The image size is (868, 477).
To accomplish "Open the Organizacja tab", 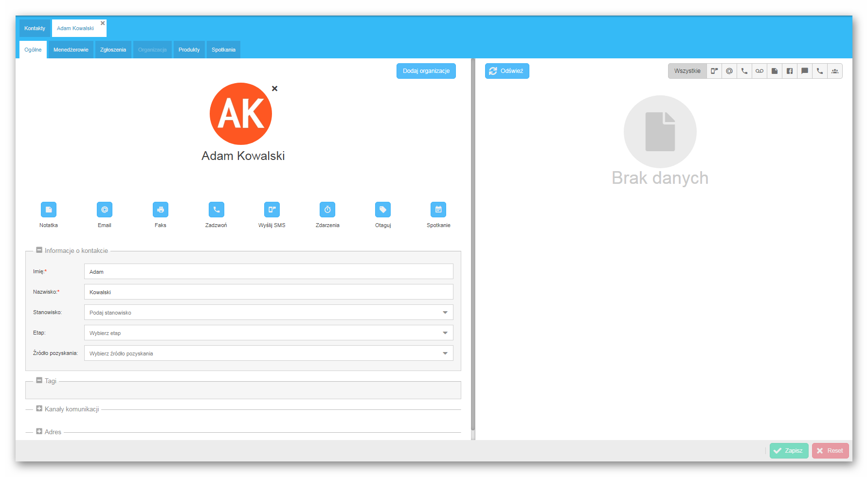I will tap(152, 50).
